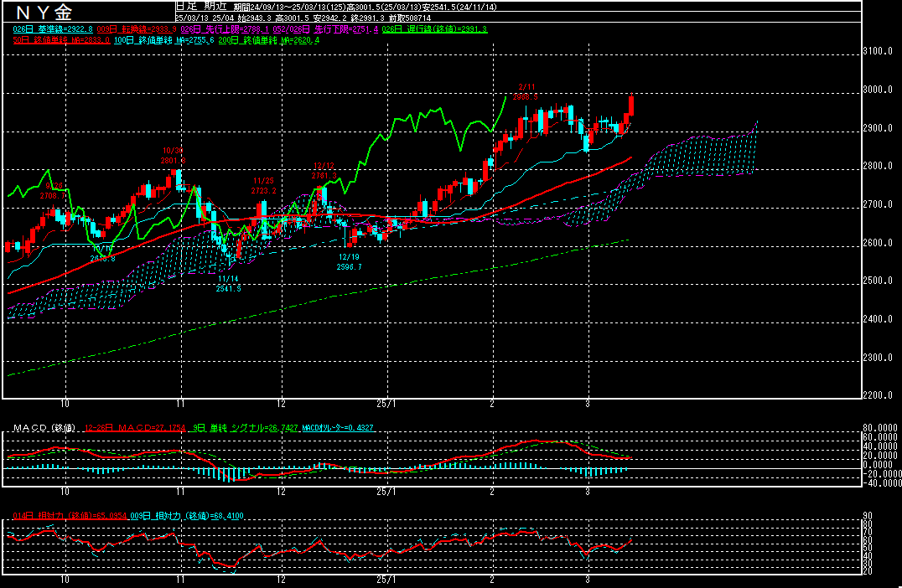Click the period high value 高3001.5(25/03/13)
This screenshot has width=902, height=588.
click(x=385, y=8)
